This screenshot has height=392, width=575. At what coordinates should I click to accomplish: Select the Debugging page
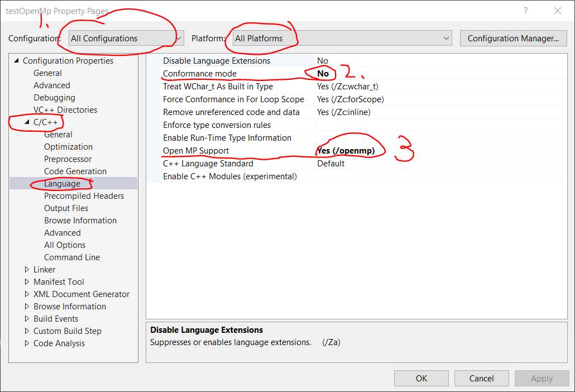[x=54, y=97]
